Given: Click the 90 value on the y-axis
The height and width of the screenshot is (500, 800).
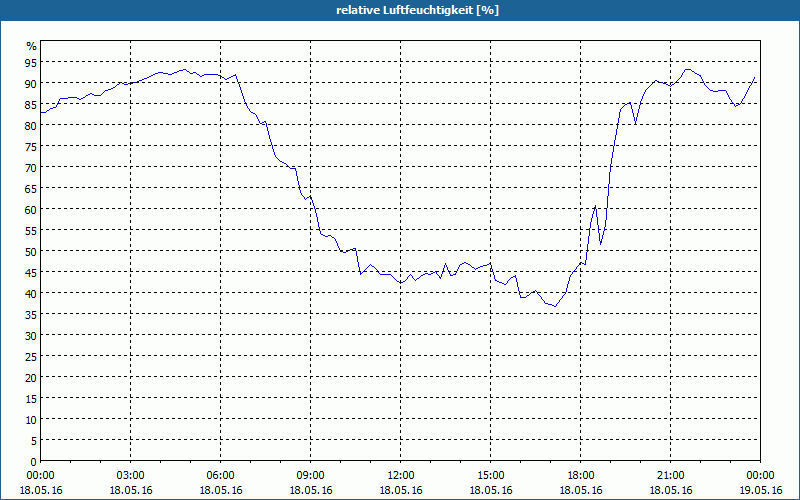Looking at the screenshot, I should pyautogui.click(x=31, y=84).
